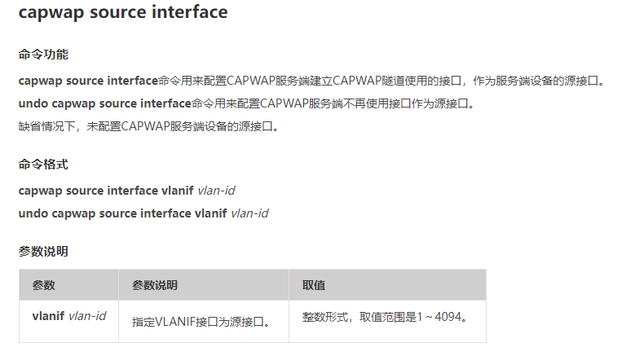Click italic 'vlan-id' in the undo command format line
Screen dimensions: 644x347
[x=249, y=213]
